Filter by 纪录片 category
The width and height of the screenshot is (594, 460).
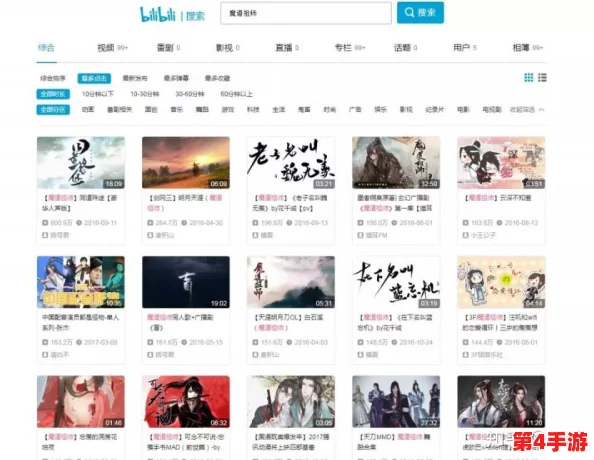coord(435,110)
